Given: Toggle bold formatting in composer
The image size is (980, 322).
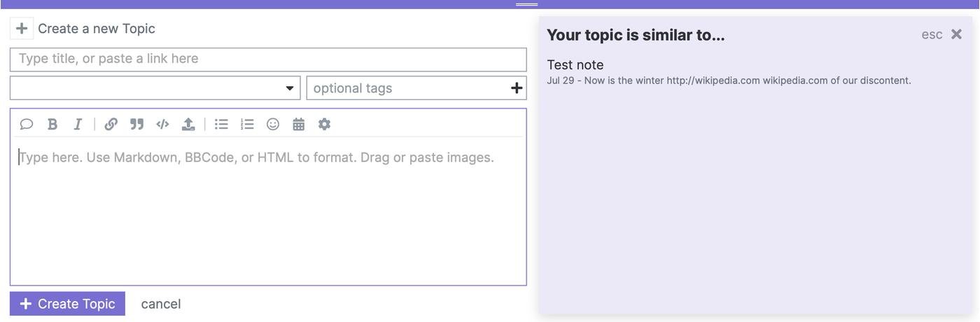Looking at the screenshot, I should (52, 124).
